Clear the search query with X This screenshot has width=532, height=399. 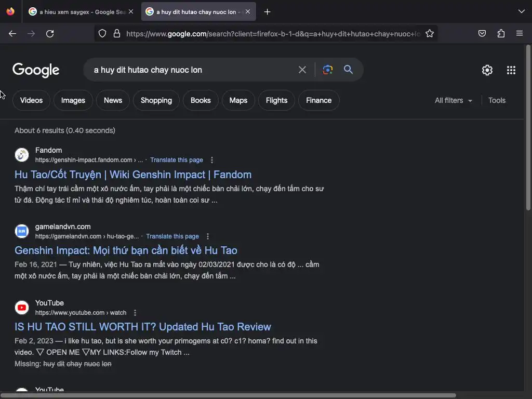tap(302, 70)
